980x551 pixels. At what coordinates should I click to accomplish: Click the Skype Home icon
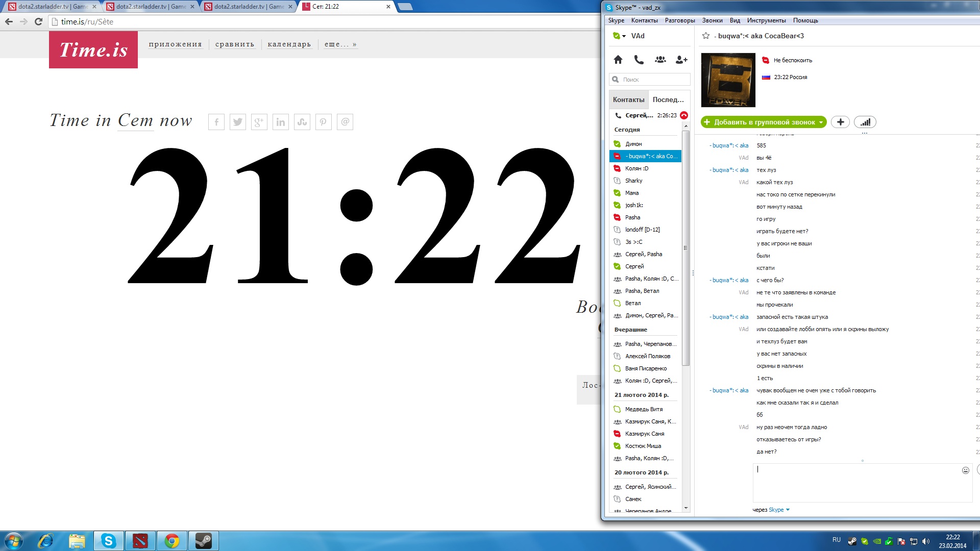click(618, 60)
